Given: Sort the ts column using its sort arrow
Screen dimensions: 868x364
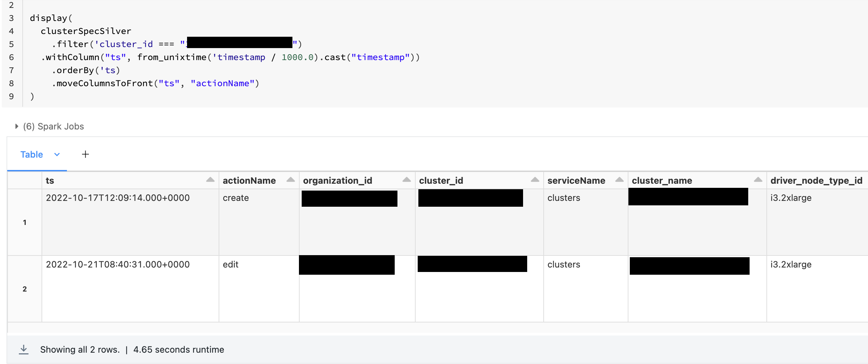Looking at the screenshot, I should pyautogui.click(x=211, y=180).
